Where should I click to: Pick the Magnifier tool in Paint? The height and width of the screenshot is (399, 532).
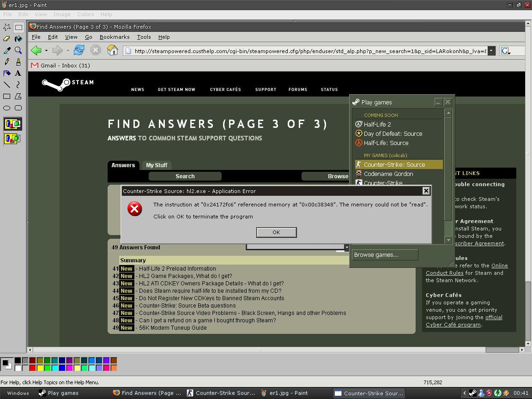(18, 50)
